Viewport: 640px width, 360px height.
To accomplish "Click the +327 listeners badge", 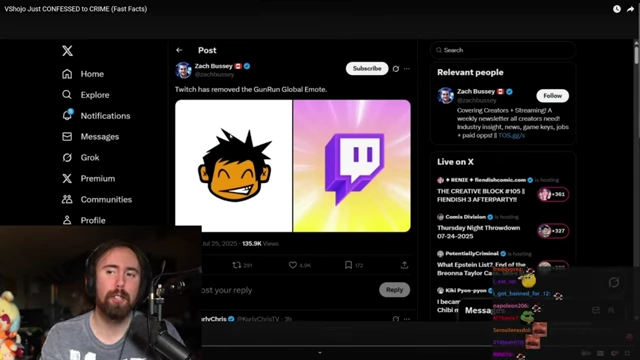I will coord(553,231).
